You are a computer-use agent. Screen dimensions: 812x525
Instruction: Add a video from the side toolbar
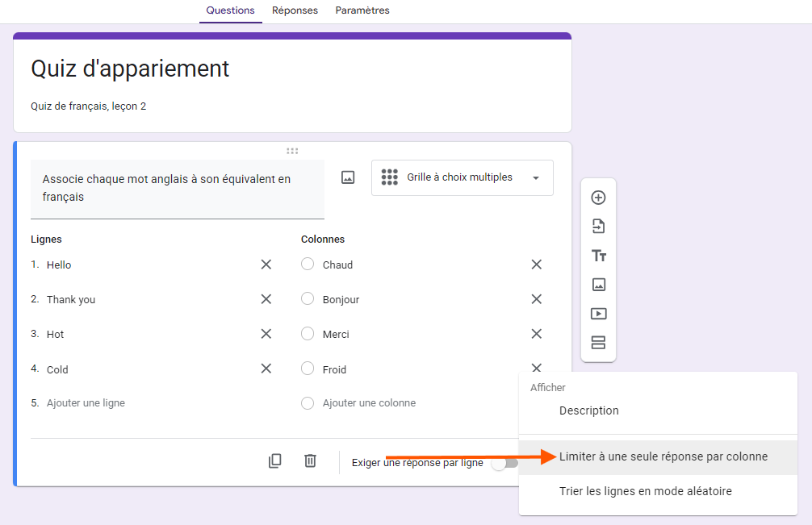598,314
